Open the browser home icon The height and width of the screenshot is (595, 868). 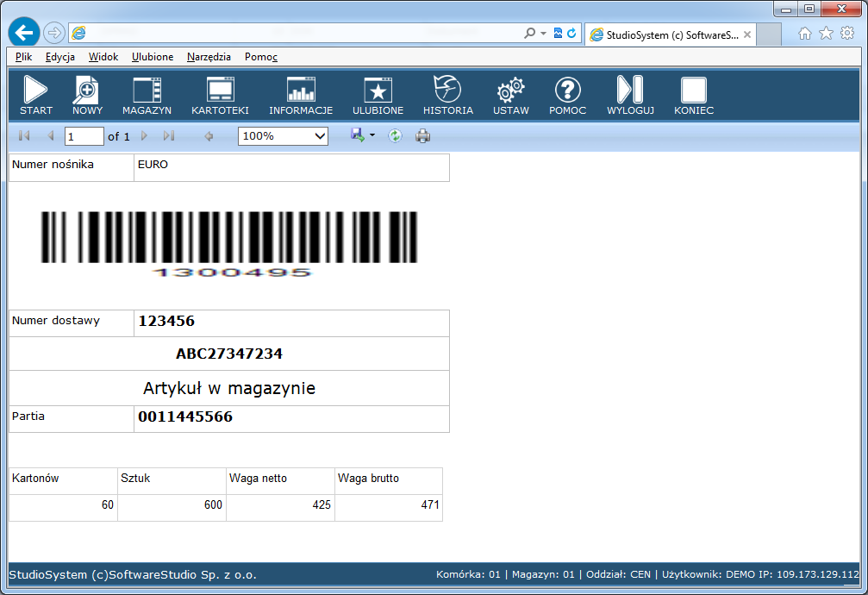[x=805, y=34]
